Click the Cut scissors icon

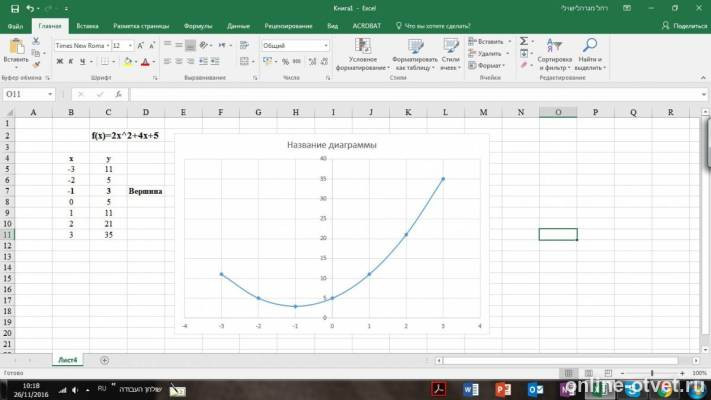(x=36, y=41)
